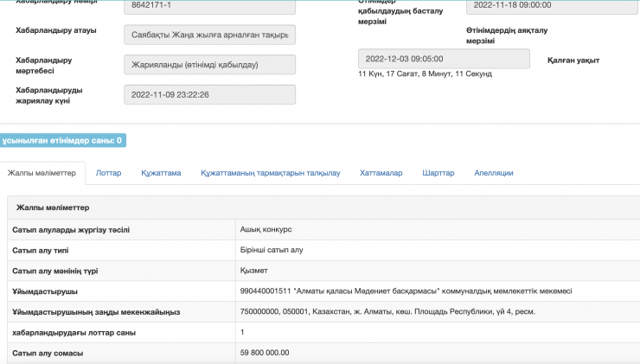
Task: Click the publication date field 2022-11-09
Action: coord(209,94)
